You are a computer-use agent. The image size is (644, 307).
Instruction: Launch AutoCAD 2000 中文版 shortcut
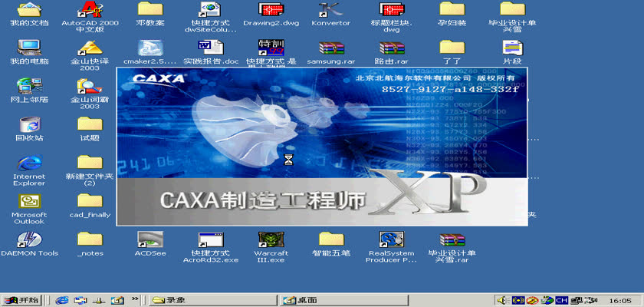point(90,16)
